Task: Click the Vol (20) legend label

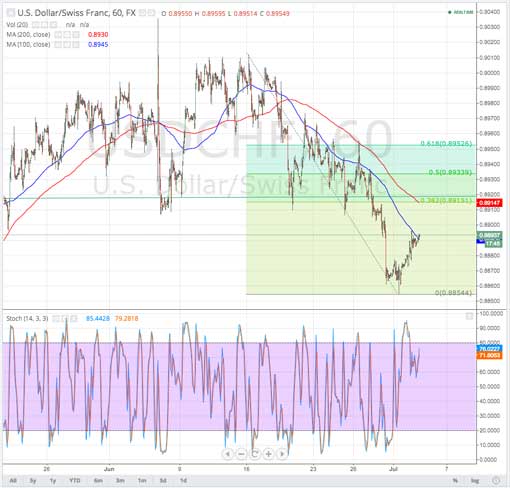Action: (x=17, y=25)
